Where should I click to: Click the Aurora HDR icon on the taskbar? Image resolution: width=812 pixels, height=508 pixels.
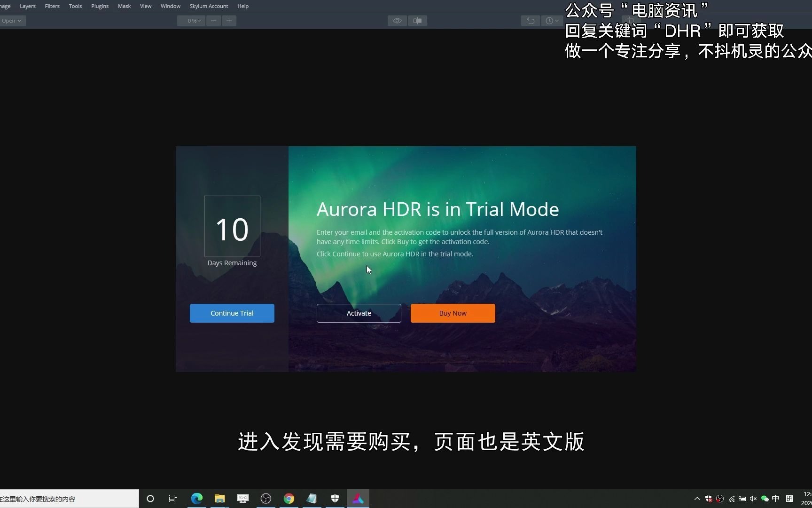tap(358, 498)
